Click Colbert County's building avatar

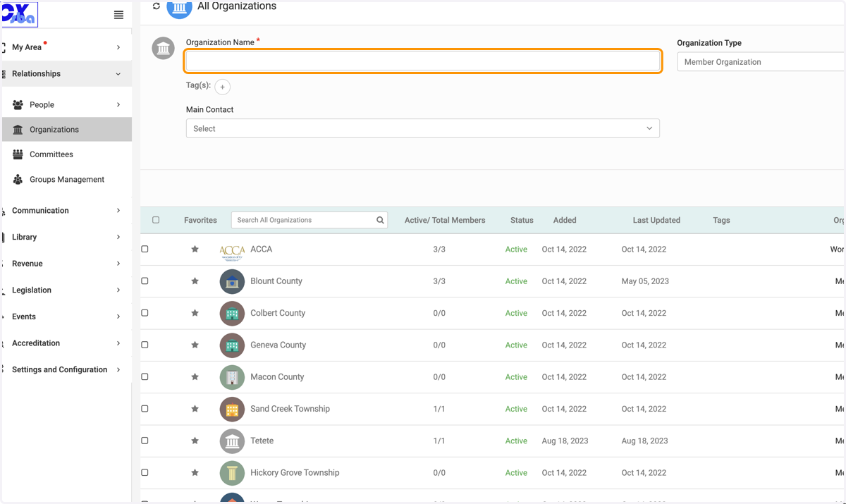(232, 313)
